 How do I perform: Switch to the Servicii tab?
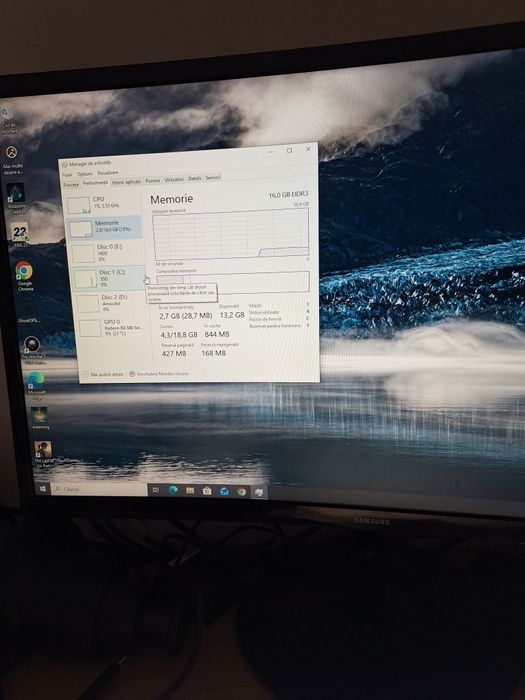coord(213,178)
